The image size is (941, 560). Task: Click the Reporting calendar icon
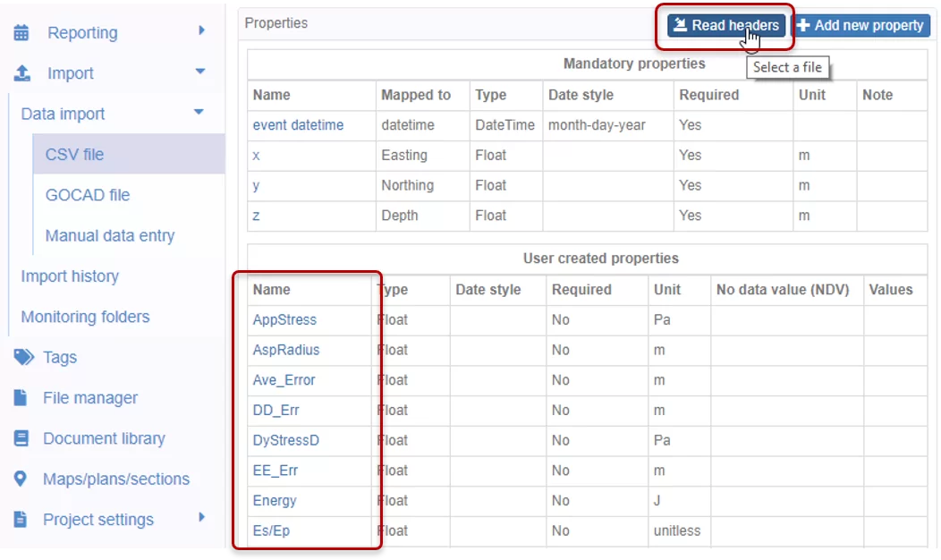[21, 33]
